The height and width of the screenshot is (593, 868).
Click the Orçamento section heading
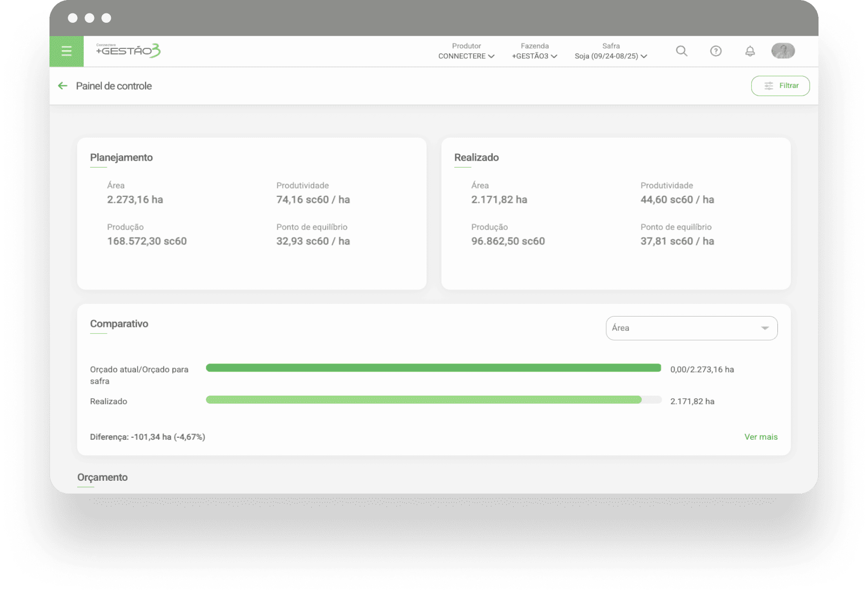[x=102, y=477]
